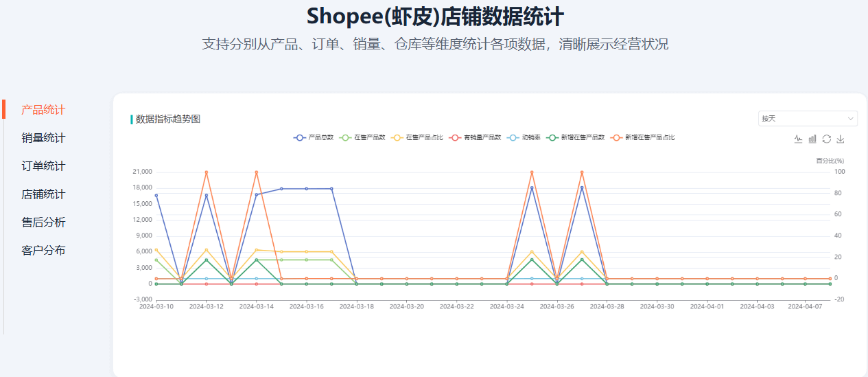Click the restore/refresh chart icon

(827, 139)
